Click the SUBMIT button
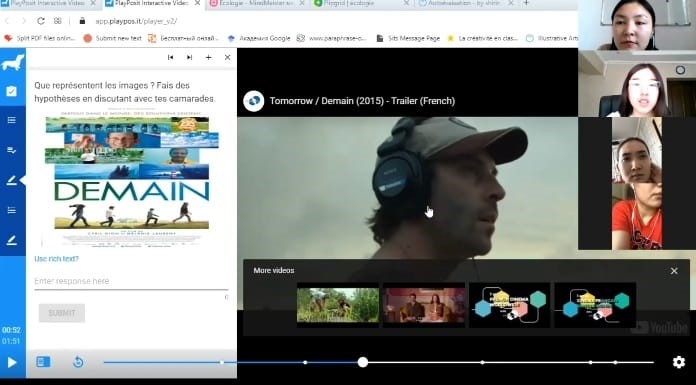The height and width of the screenshot is (385, 696). [62, 313]
